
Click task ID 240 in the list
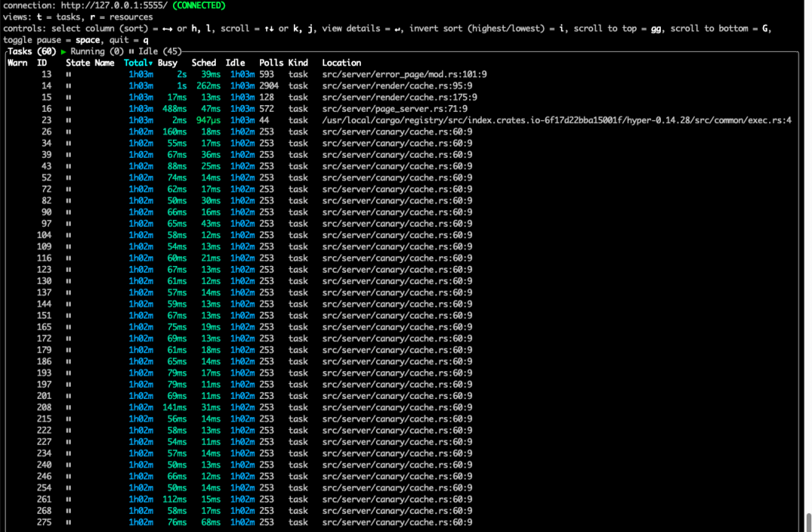pos(44,465)
